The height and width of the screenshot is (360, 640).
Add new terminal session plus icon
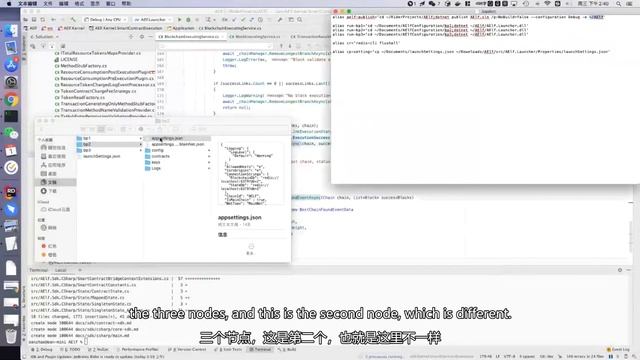point(80,270)
